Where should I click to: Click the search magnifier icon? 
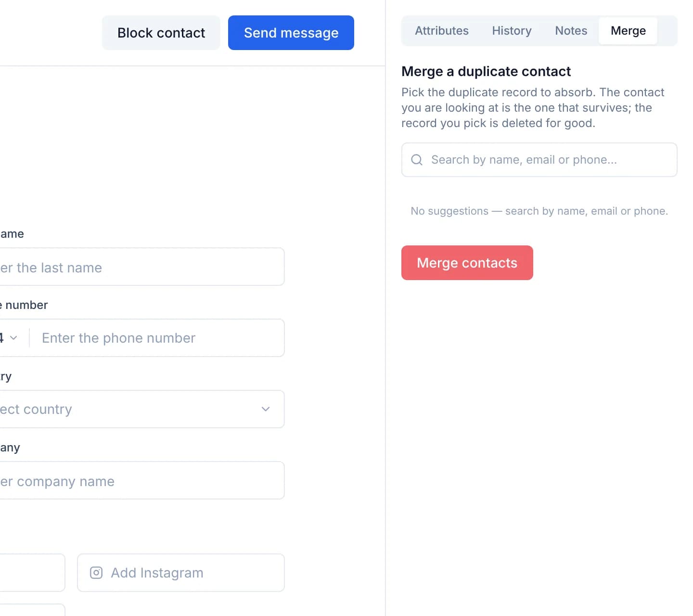[417, 160]
